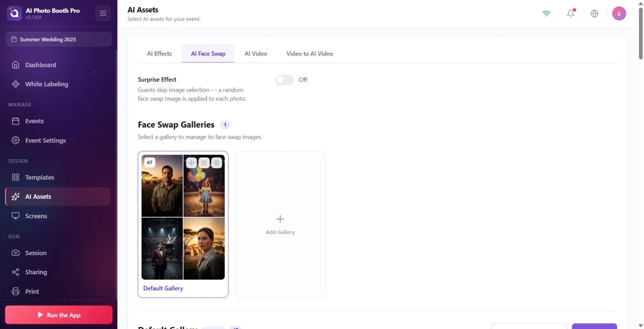This screenshot has height=329, width=644.
Task: Click the 47 image count badge
Action: pyautogui.click(x=150, y=163)
